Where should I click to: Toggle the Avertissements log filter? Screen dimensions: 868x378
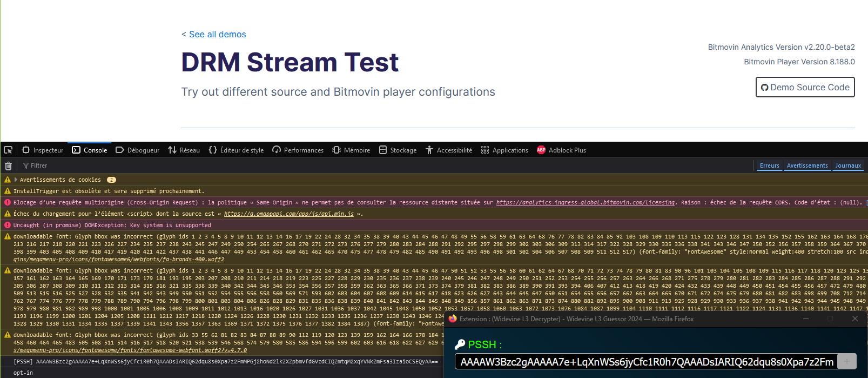point(807,165)
